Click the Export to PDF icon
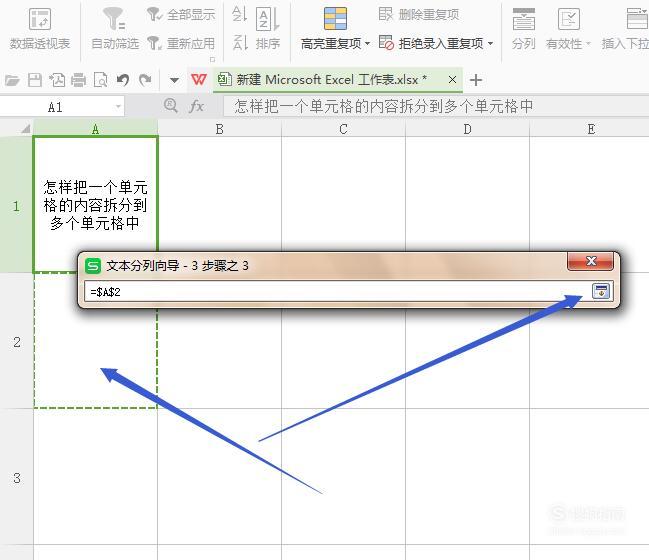 pyautogui.click(x=57, y=79)
